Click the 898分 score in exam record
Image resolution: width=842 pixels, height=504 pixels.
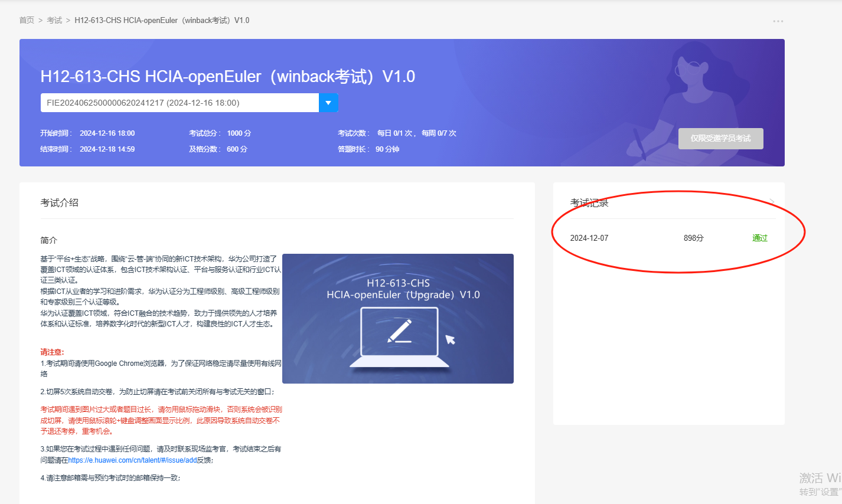pos(693,238)
